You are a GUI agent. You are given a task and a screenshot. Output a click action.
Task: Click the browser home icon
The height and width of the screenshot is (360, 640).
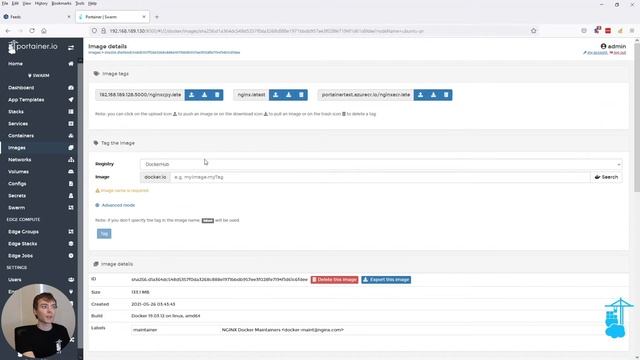tap(44, 31)
